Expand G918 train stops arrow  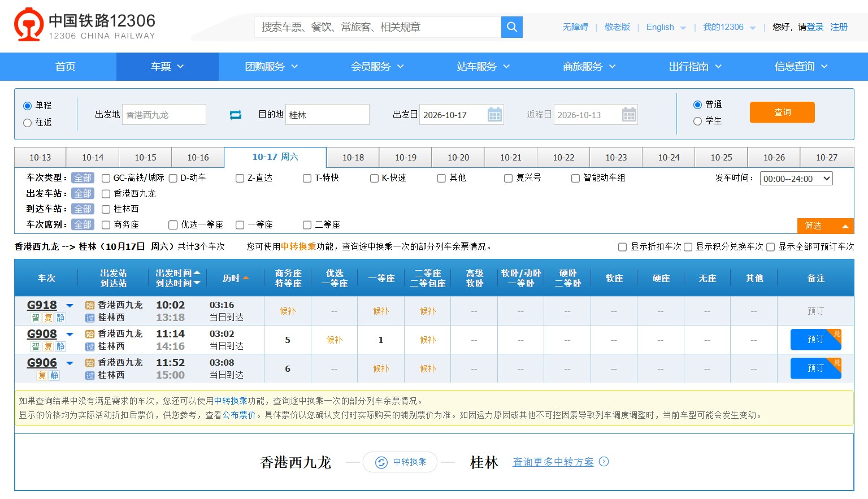[70, 306]
